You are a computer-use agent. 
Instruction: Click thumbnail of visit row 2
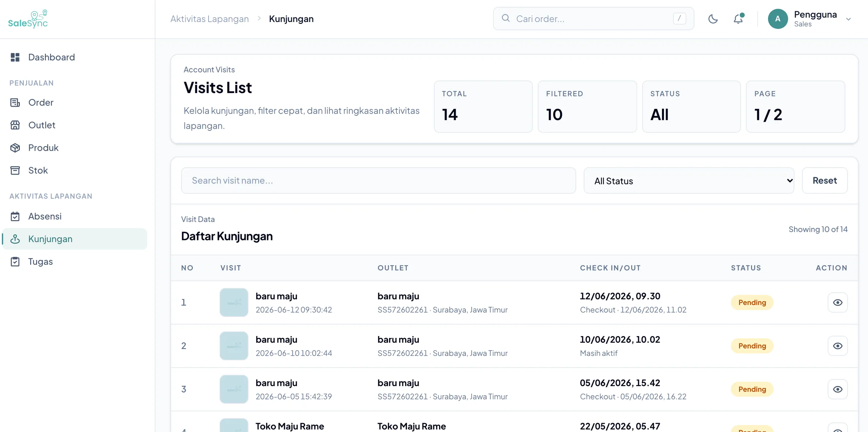(x=234, y=346)
